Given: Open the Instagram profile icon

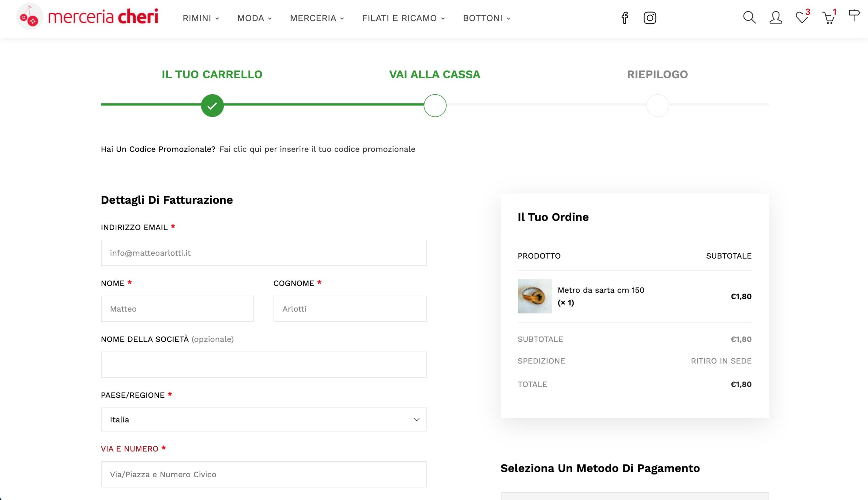Looking at the screenshot, I should [x=650, y=18].
